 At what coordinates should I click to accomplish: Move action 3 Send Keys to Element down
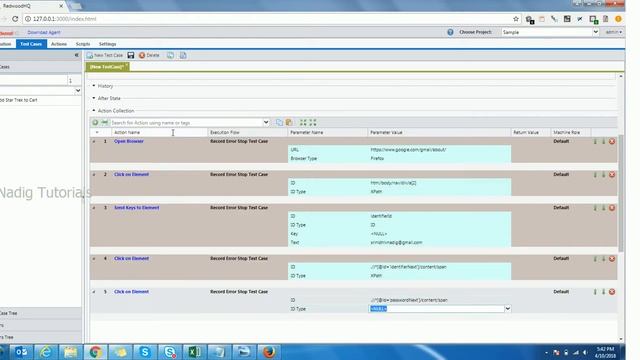[603, 208]
